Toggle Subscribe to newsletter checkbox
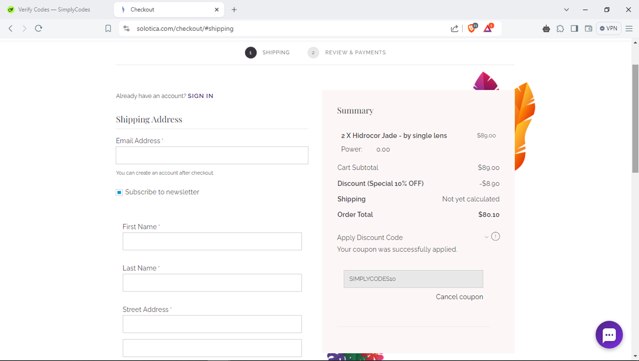639x361 pixels. click(119, 192)
